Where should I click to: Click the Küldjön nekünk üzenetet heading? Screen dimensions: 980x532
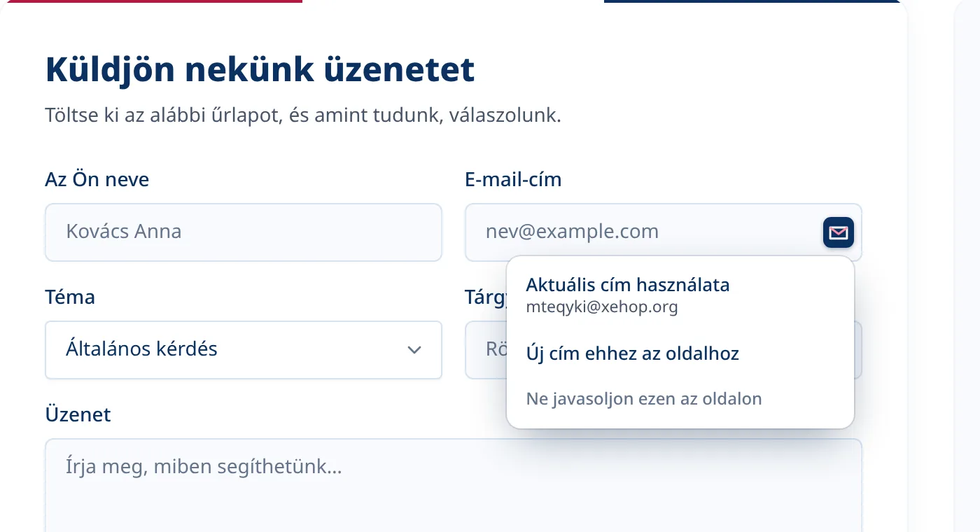260,70
